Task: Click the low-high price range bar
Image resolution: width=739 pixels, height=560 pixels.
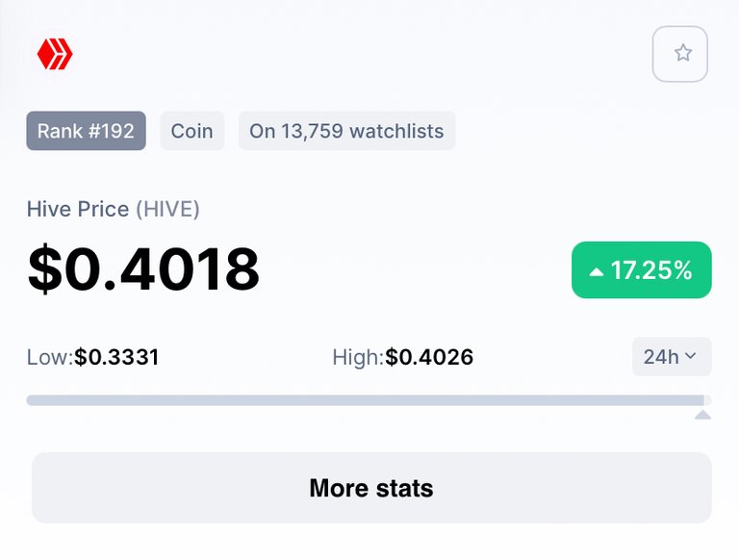Action: point(369,400)
